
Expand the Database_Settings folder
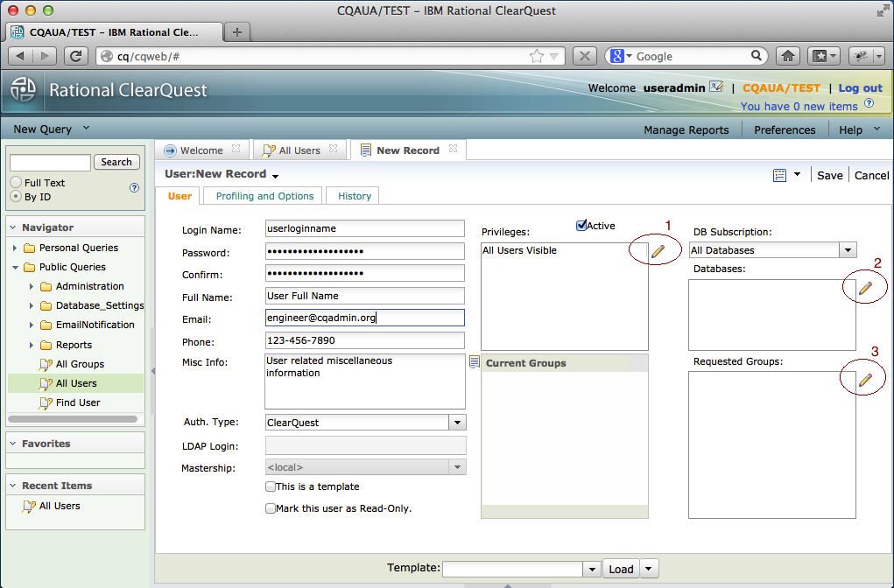[32, 306]
